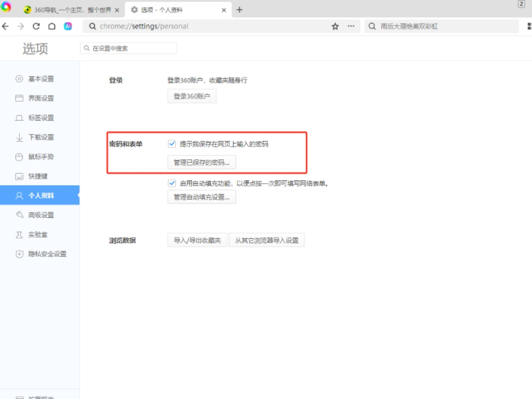Toggle 提示我保存在网页上输入的密码 checkbox
This screenshot has width=532, height=399.
tap(172, 144)
